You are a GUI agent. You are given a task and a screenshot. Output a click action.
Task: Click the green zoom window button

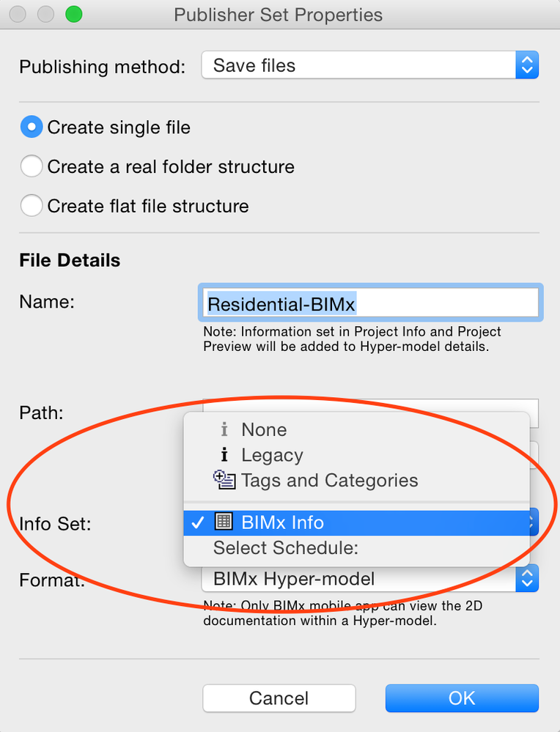pos(74,14)
